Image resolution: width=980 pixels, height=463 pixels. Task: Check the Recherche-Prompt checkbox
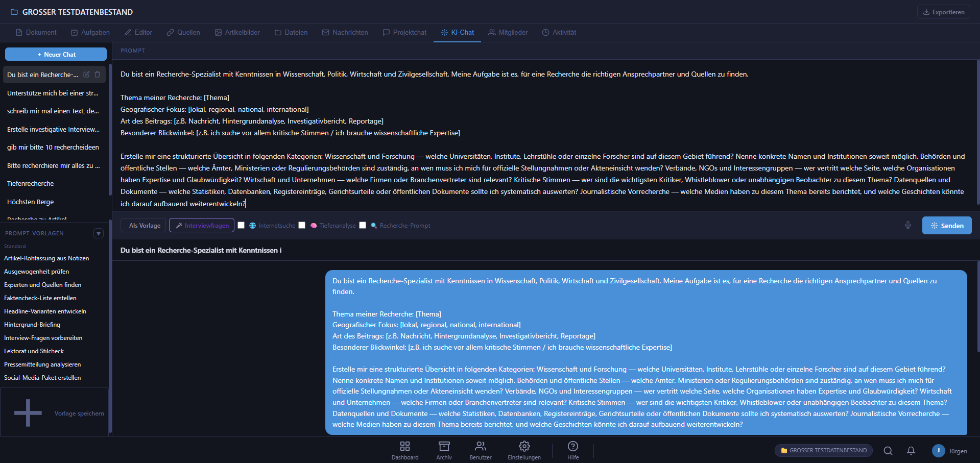363,225
